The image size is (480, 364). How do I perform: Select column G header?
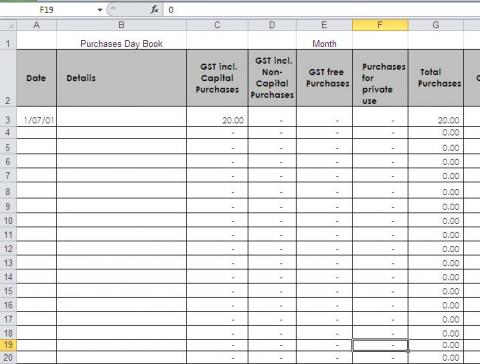[x=436, y=25]
